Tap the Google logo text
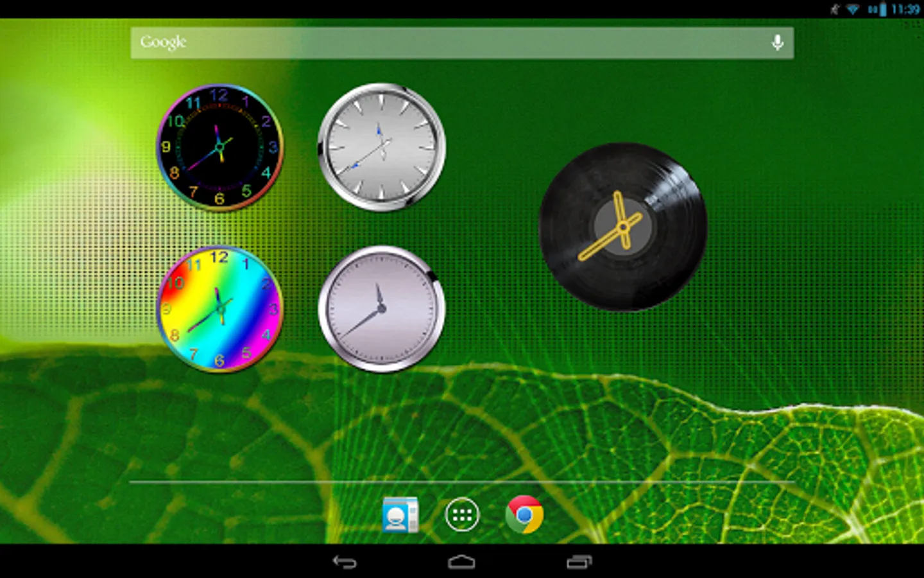The width and height of the screenshot is (924, 578). [163, 42]
